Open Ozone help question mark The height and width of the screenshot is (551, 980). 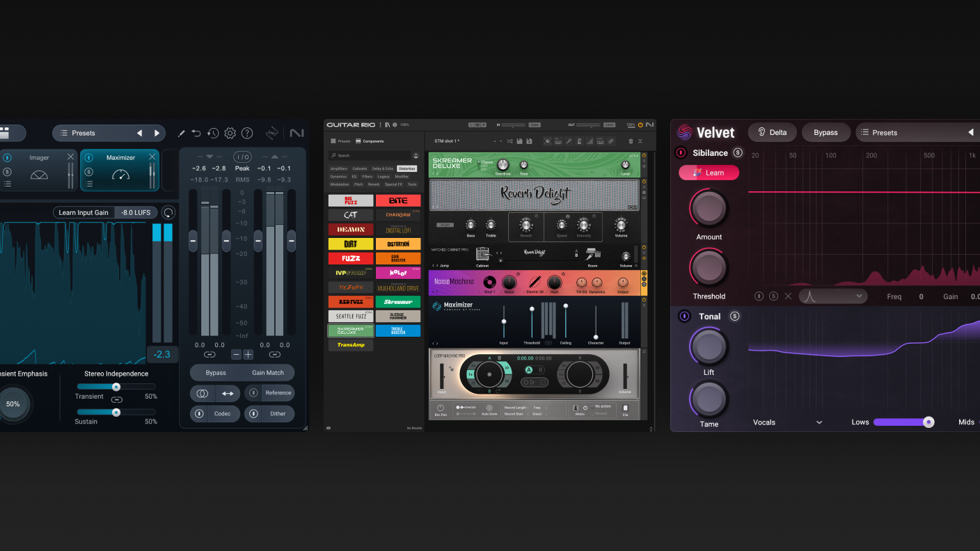[x=247, y=133]
